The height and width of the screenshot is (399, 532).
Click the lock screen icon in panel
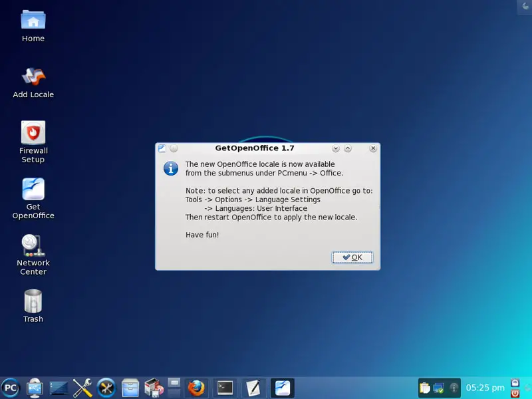(515, 383)
